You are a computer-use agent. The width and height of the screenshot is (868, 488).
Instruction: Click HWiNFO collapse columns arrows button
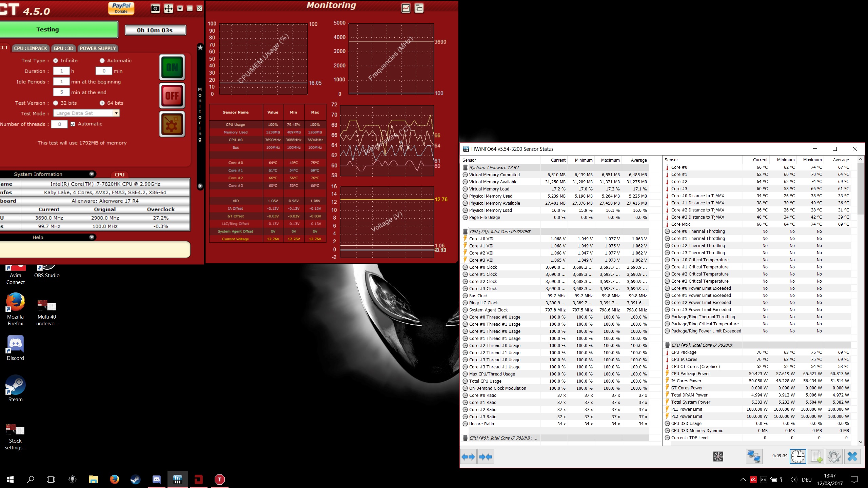coord(486,457)
